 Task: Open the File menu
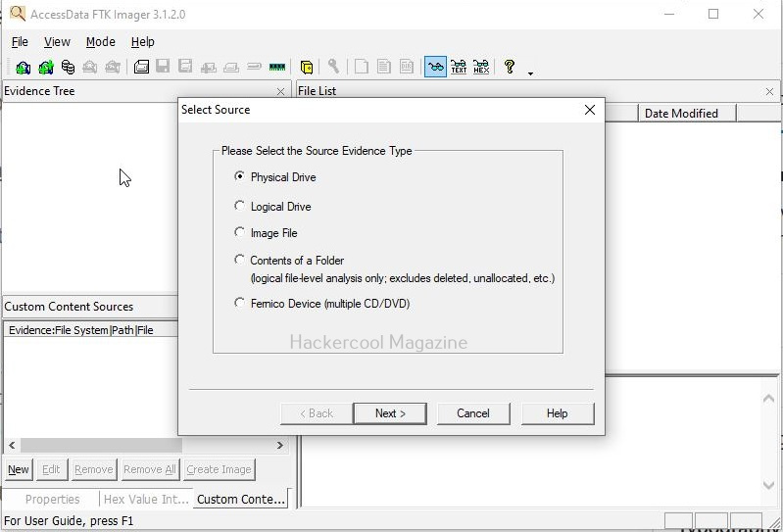point(20,42)
